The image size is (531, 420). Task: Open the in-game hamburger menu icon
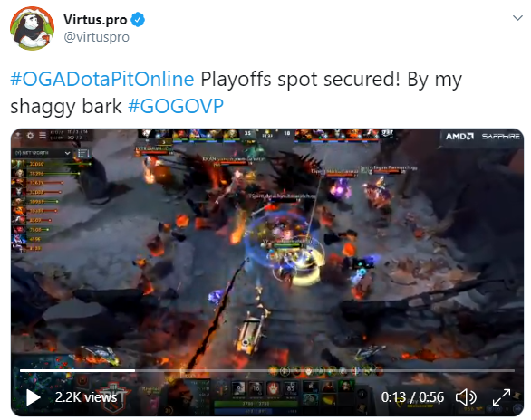pyautogui.click(x=43, y=136)
